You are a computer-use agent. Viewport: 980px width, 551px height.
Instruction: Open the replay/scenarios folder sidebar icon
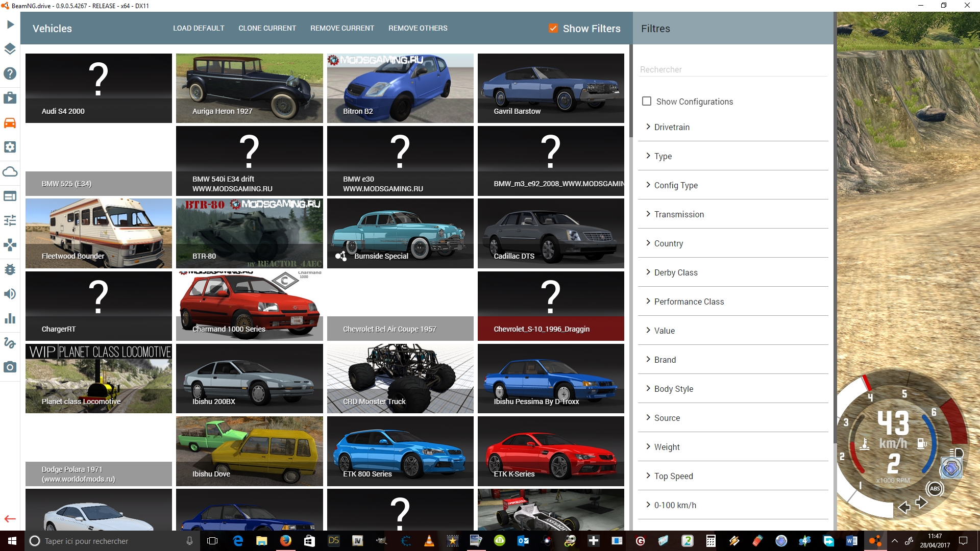(10, 98)
